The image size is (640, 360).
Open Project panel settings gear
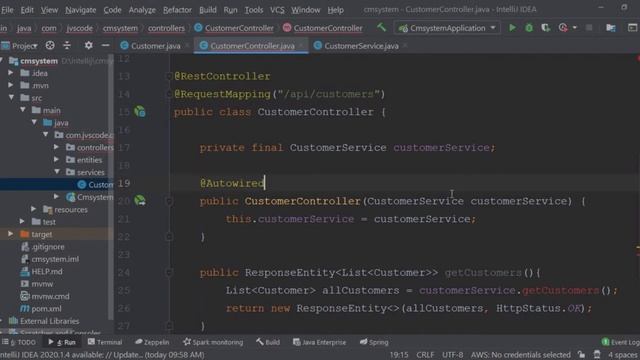[88, 45]
